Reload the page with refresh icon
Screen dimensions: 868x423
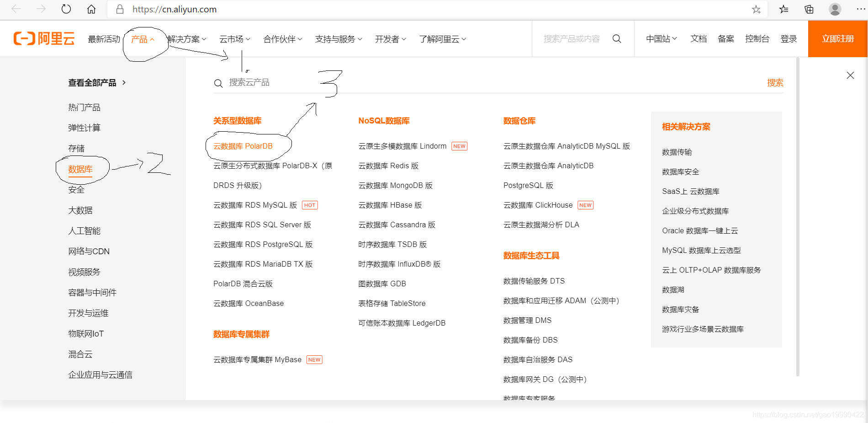point(66,9)
